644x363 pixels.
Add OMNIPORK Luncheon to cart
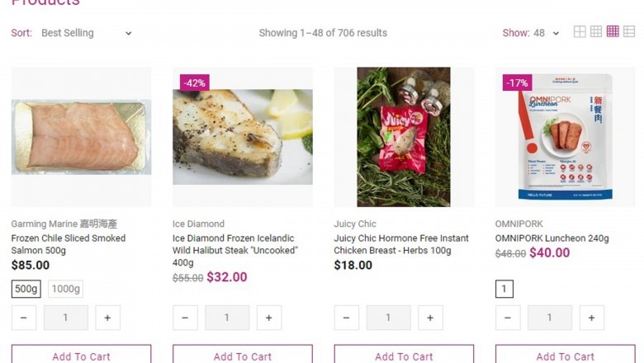(x=565, y=355)
